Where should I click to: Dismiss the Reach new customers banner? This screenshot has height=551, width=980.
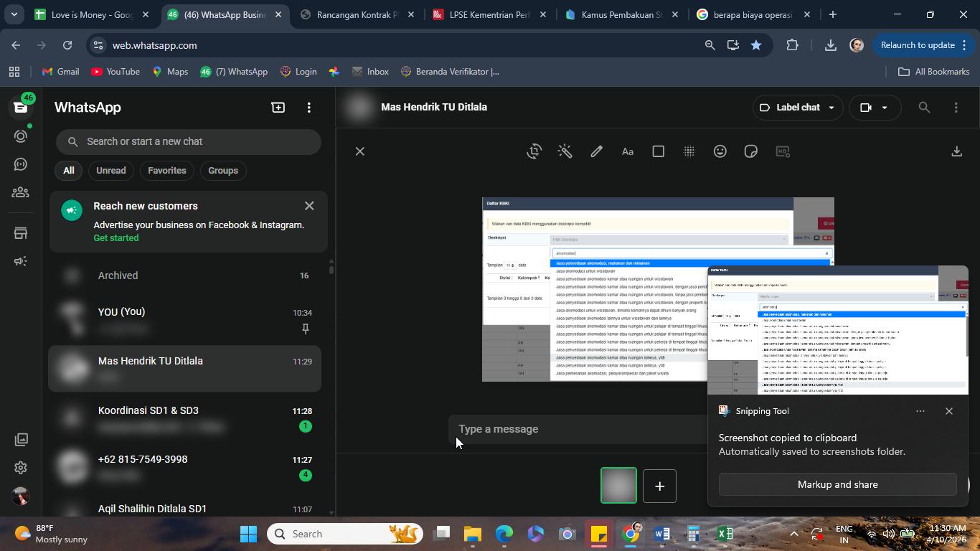tap(309, 206)
